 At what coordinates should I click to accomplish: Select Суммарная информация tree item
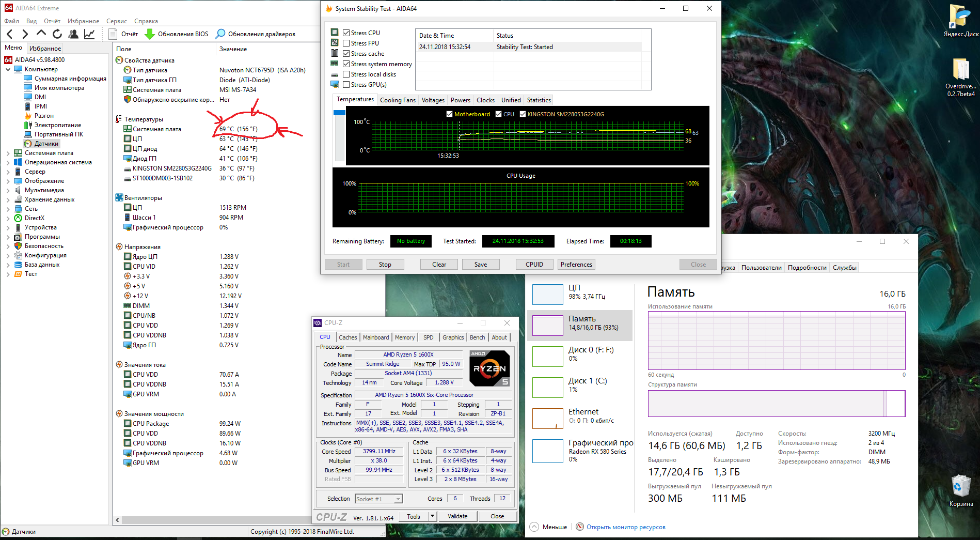tap(70, 79)
